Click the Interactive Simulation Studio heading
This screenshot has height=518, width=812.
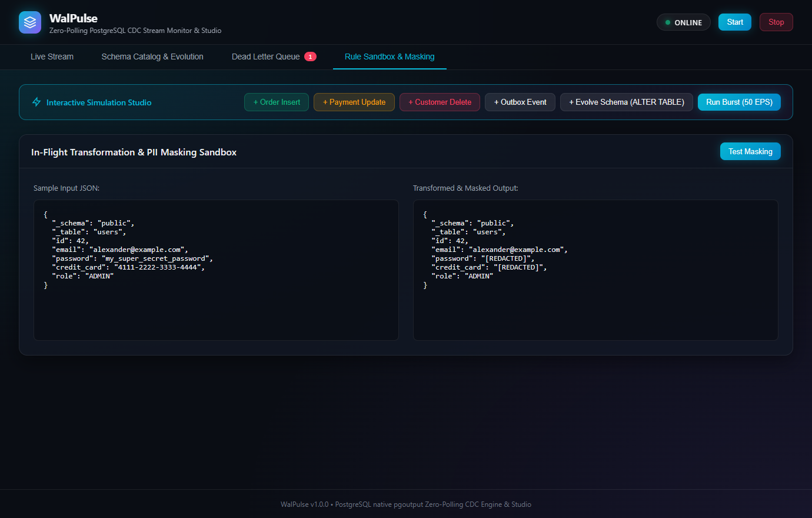[99, 102]
